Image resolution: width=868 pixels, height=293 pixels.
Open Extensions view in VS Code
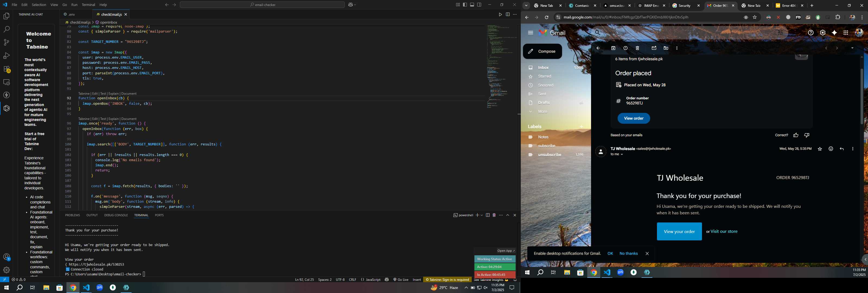click(x=7, y=69)
